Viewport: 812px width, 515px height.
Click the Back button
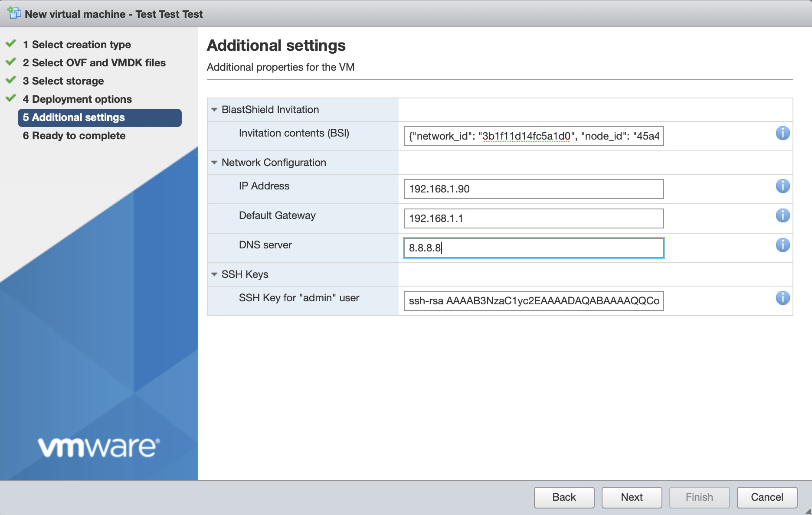[564, 497]
